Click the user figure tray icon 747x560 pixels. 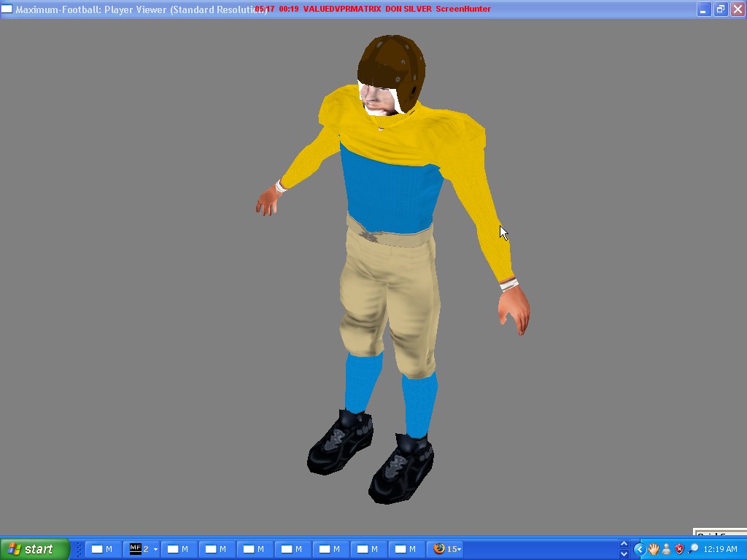pos(667,549)
